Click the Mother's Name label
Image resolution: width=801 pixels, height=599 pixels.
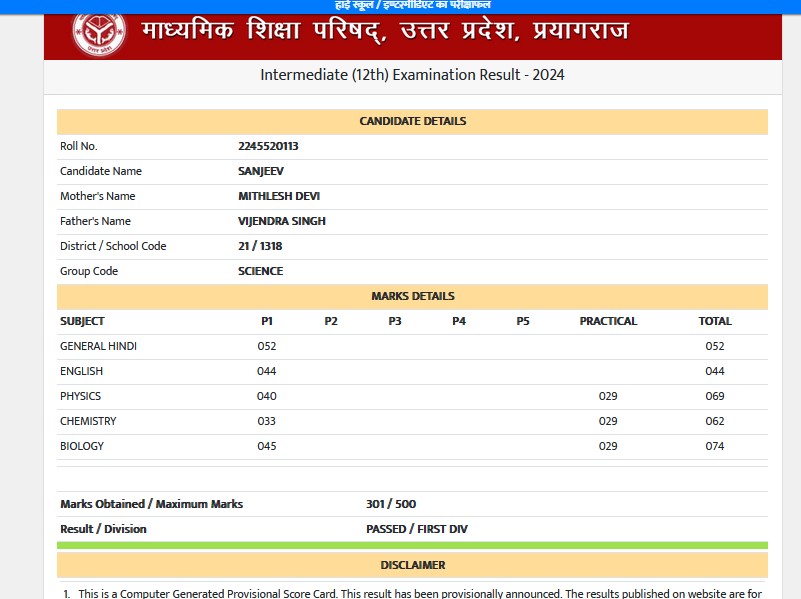(x=98, y=196)
